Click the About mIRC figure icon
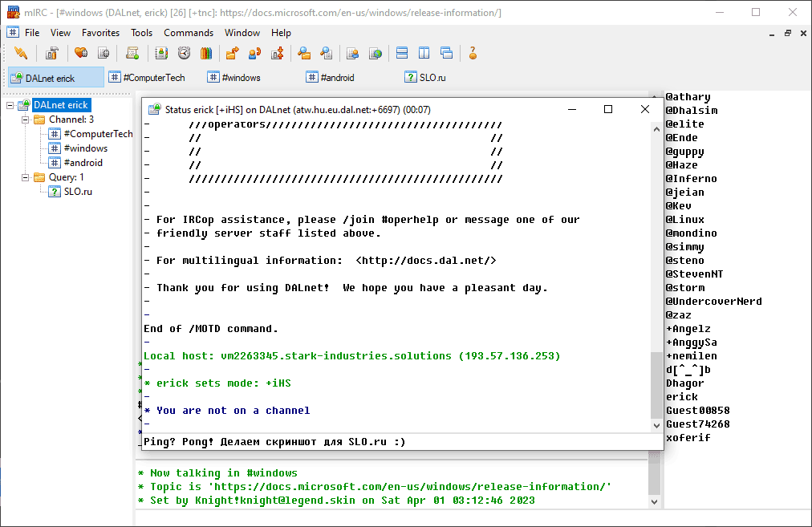The width and height of the screenshot is (812, 527). [x=473, y=53]
